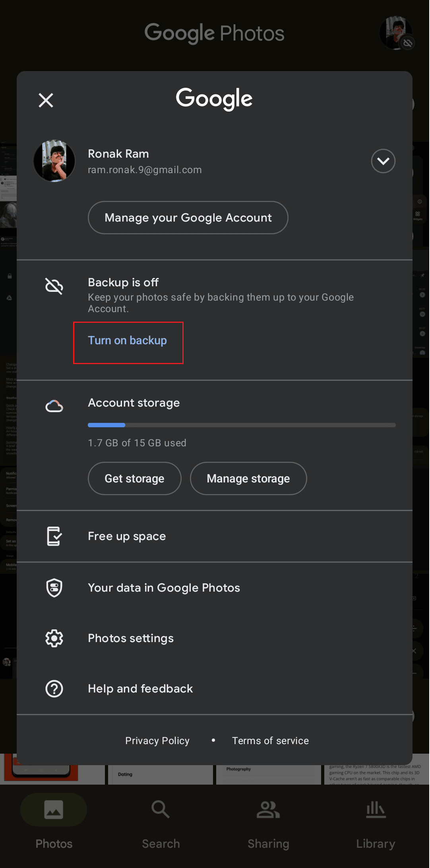Tap Ronak Ram's profile picture
This screenshot has height=868, width=430.
click(54, 161)
